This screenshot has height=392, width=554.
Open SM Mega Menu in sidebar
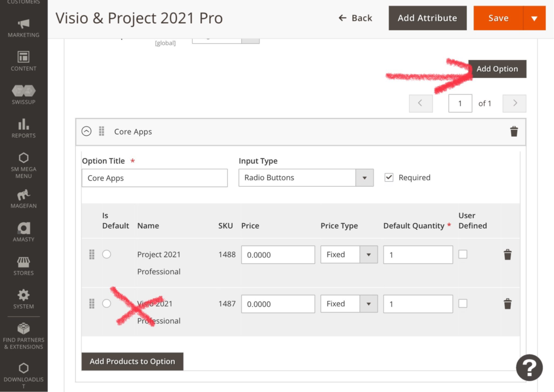(23, 165)
